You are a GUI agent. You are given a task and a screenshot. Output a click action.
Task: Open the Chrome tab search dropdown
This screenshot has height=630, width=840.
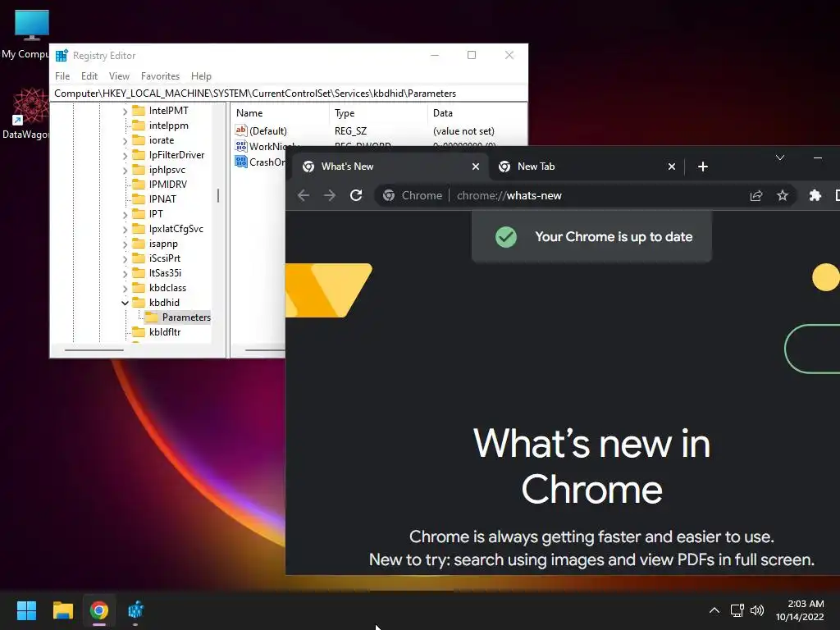(x=780, y=157)
